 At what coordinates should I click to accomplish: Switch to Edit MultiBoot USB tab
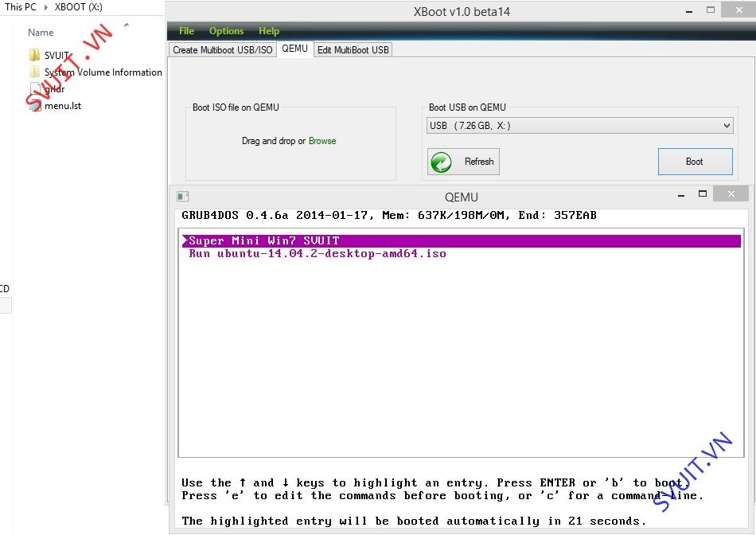click(x=353, y=49)
